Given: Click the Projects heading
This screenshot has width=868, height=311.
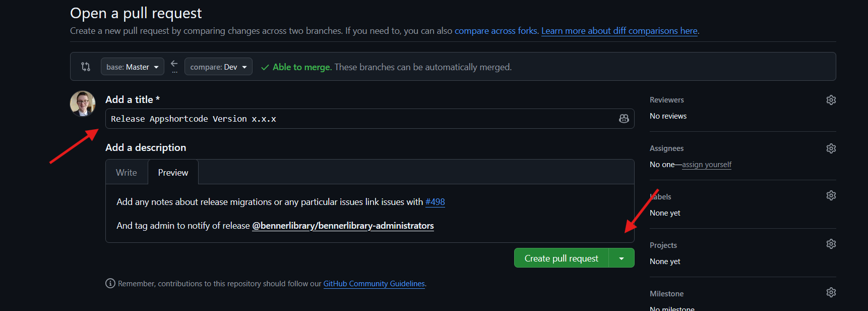Looking at the screenshot, I should point(663,245).
